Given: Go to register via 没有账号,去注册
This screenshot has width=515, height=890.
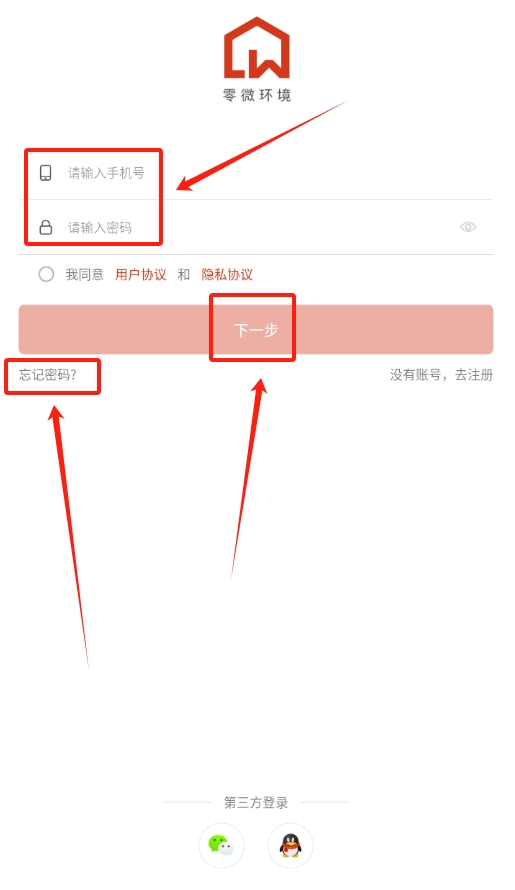Looking at the screenshot, I should [441, 375].
